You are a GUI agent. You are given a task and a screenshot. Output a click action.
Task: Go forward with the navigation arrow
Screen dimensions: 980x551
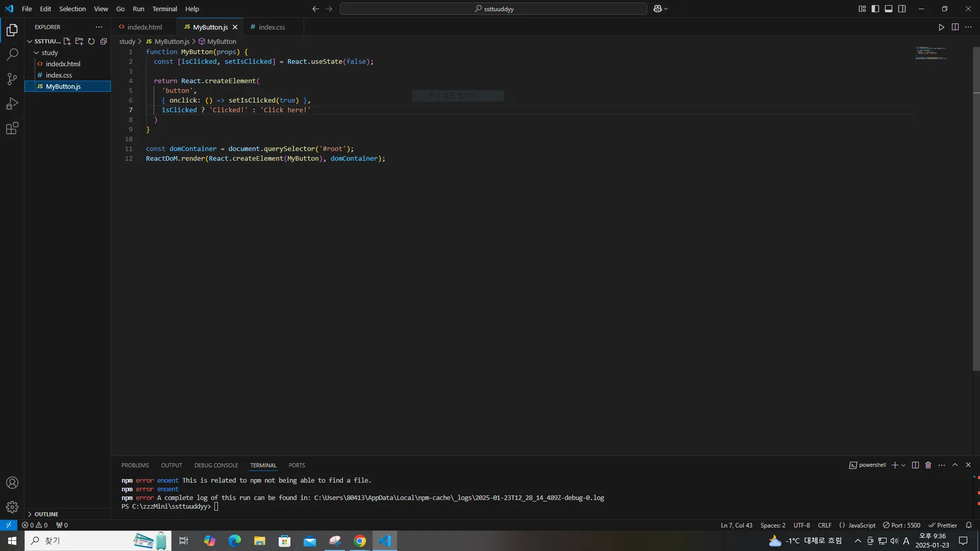pos(329,9)
